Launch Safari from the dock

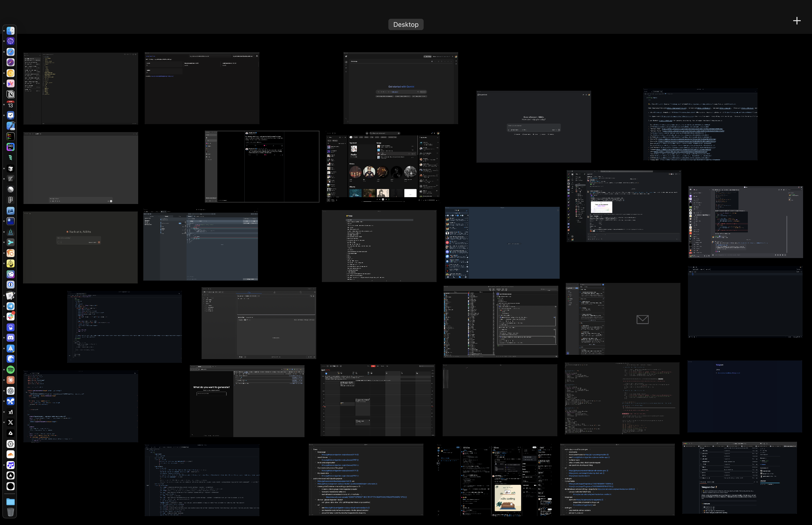[11, 52]
